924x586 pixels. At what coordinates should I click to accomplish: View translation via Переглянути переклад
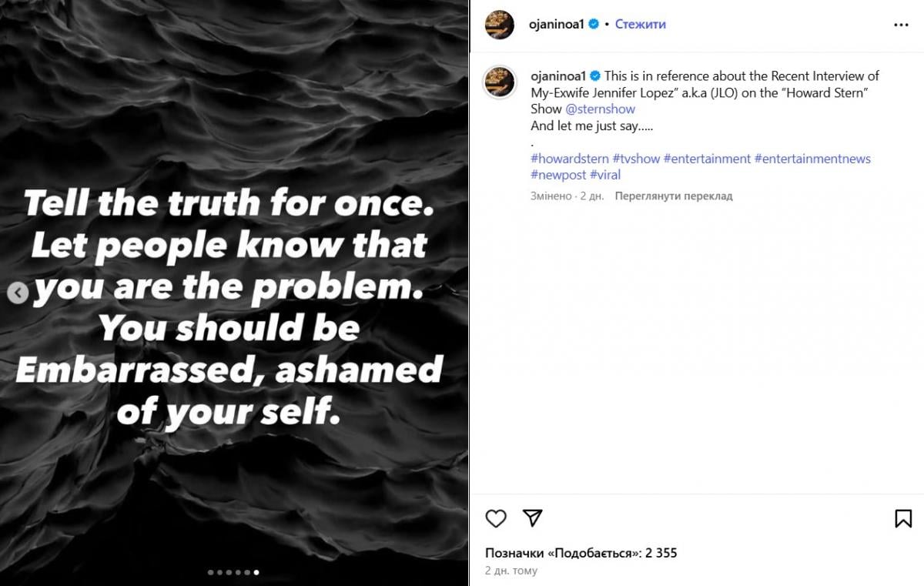click(x=673, y=196)
